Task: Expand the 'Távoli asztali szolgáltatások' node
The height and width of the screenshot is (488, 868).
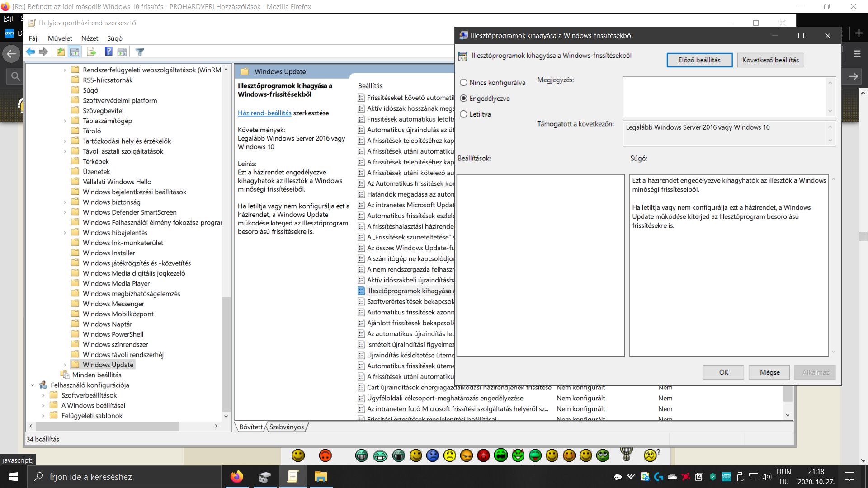Action: click(x=65, y=151)
